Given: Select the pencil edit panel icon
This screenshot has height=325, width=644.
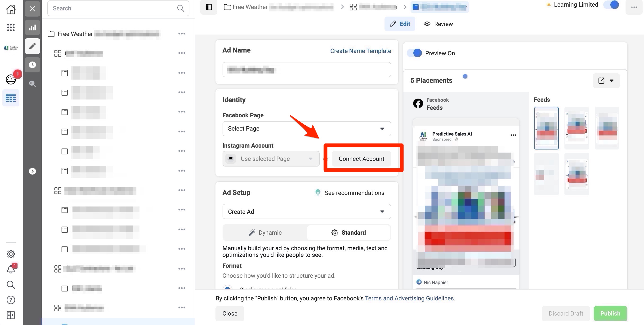Looking at the screenshot, I should tap(32, 46).
